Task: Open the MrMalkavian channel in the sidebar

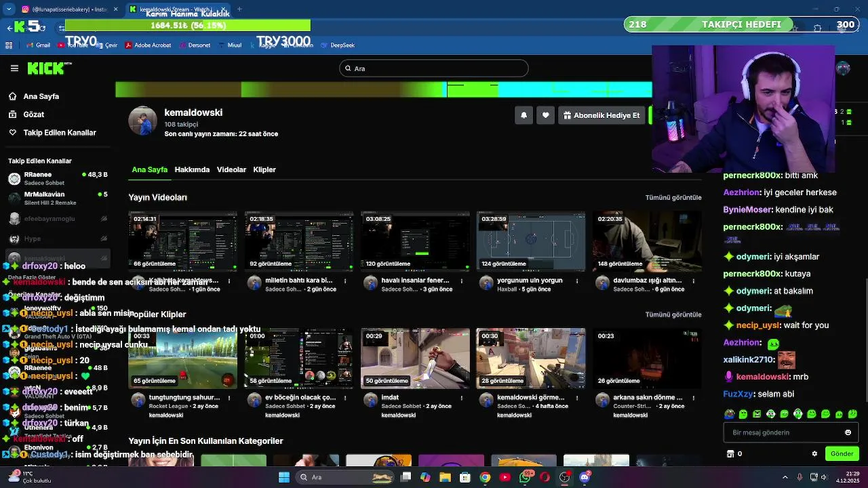Action: 58,199
